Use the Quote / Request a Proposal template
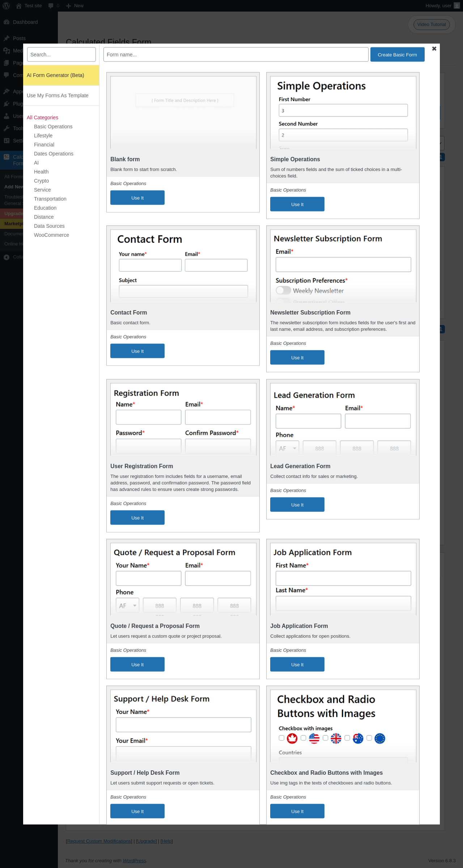This screenshot has height=868, width=463. pyautogui.click(x=137, y=664)
